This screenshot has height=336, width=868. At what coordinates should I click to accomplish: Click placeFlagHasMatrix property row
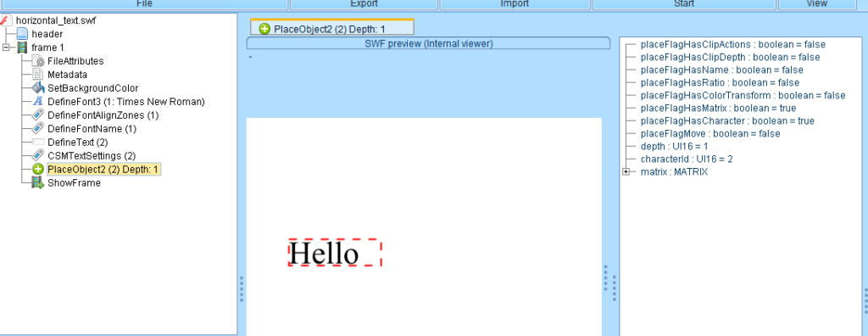(x=718, y=108)
